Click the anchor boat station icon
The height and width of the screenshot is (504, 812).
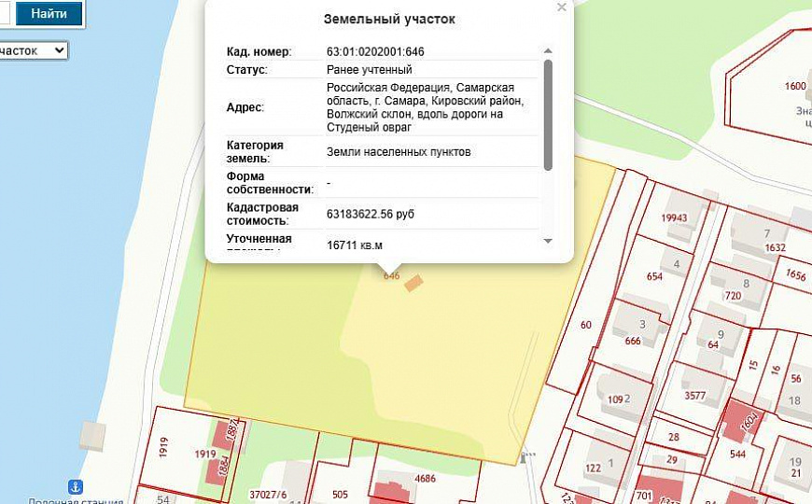click(x=77, y=487)
